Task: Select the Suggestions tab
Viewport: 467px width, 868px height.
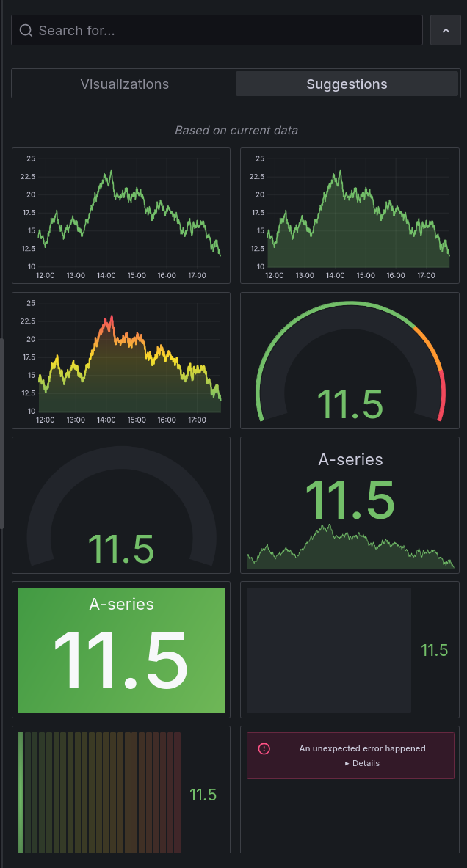Action: click(347, 84)
